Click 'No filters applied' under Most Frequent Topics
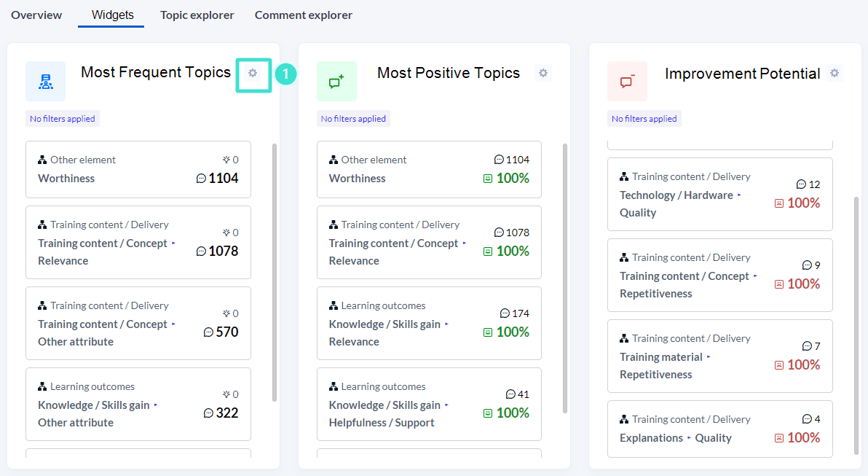 pos(63,119)
